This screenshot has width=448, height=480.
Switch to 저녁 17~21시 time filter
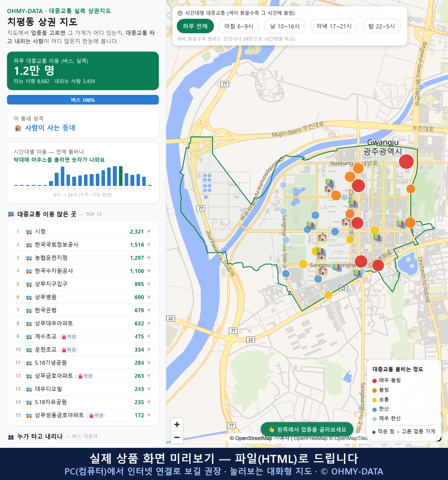point(334,26)
